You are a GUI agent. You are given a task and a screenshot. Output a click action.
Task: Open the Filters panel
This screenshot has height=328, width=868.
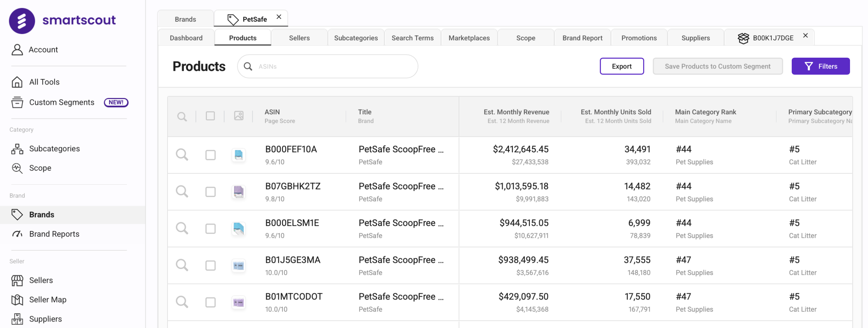[821, 66]
